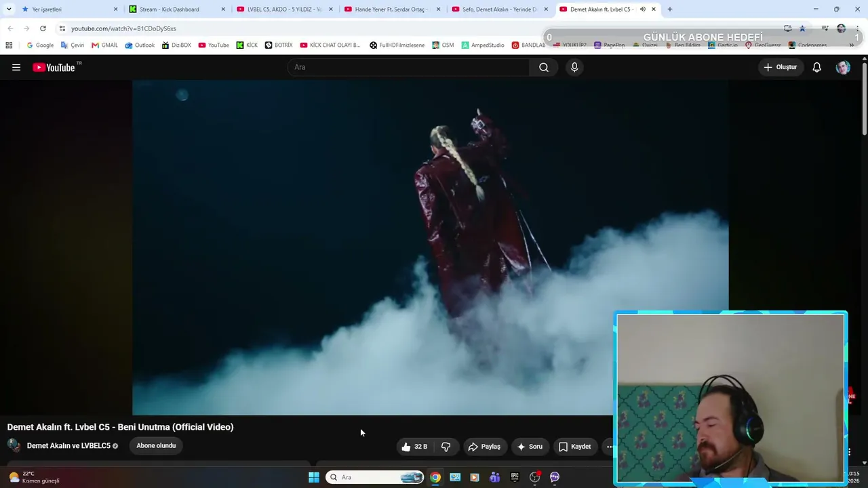
Task: Click the YouTube search input field
Action: (409, 67)
